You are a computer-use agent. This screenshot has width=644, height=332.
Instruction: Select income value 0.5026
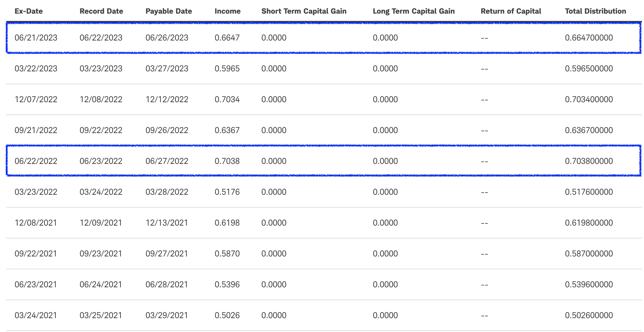[x=227, y=316]
